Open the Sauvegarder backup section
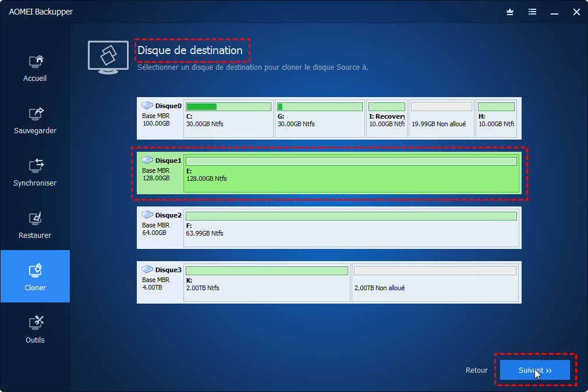 click(35, 120)
